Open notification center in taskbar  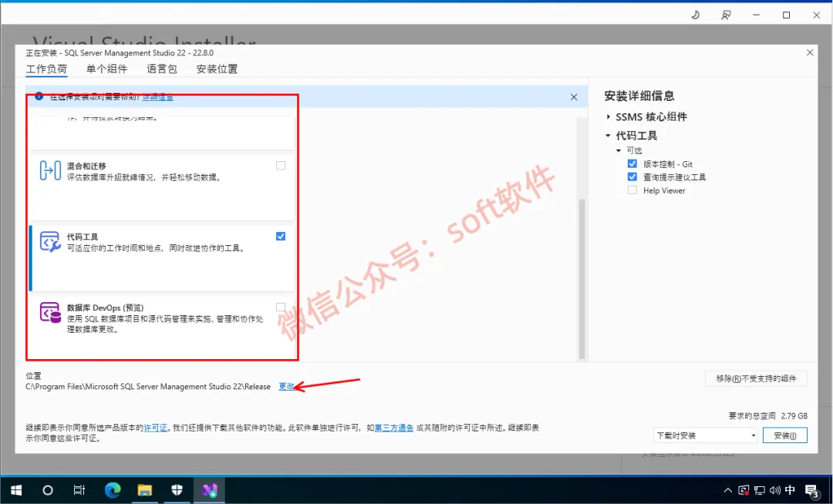(811, 491)
